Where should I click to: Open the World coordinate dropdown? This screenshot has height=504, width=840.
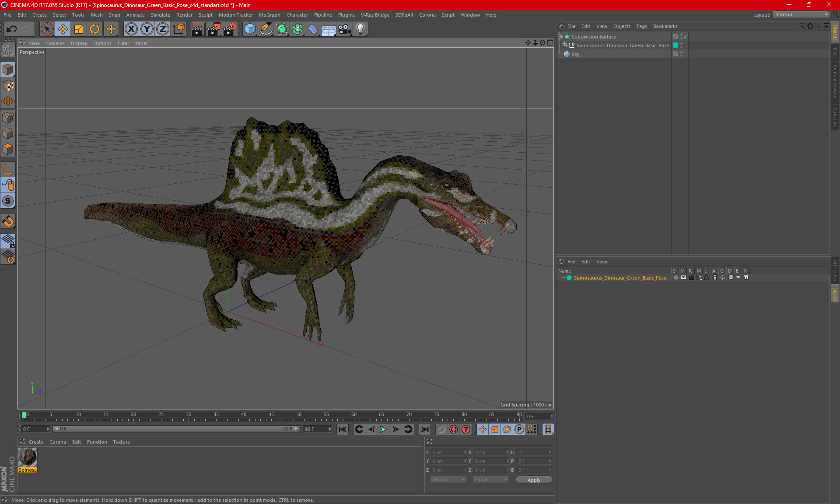tap(448, 479)
